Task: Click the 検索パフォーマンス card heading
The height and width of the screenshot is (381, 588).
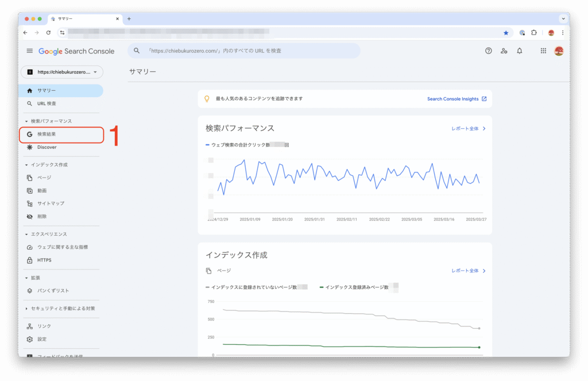Action: click(240, 128)
